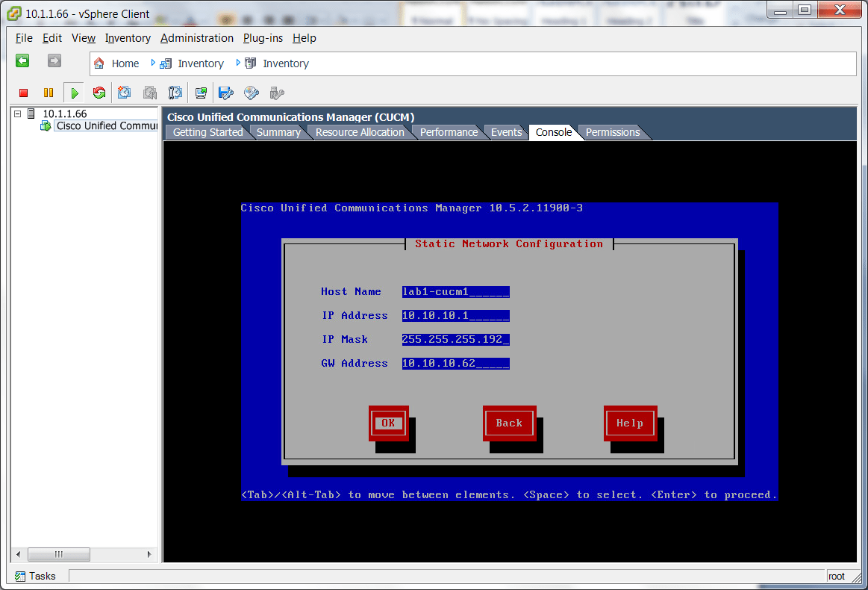The image size is (868, 590).
Task: Open the Snapshot Manager icon
Action: (175, 93)
